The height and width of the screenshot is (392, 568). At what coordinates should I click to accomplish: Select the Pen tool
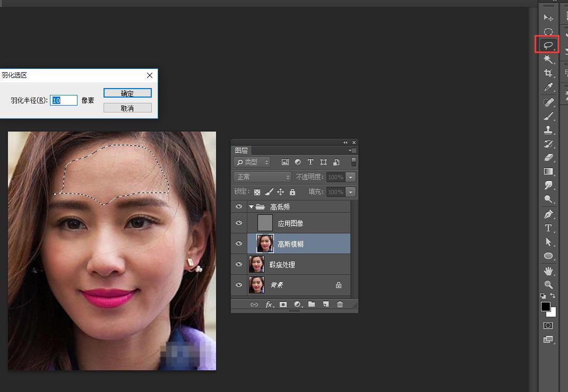click(x=548, y=214)
